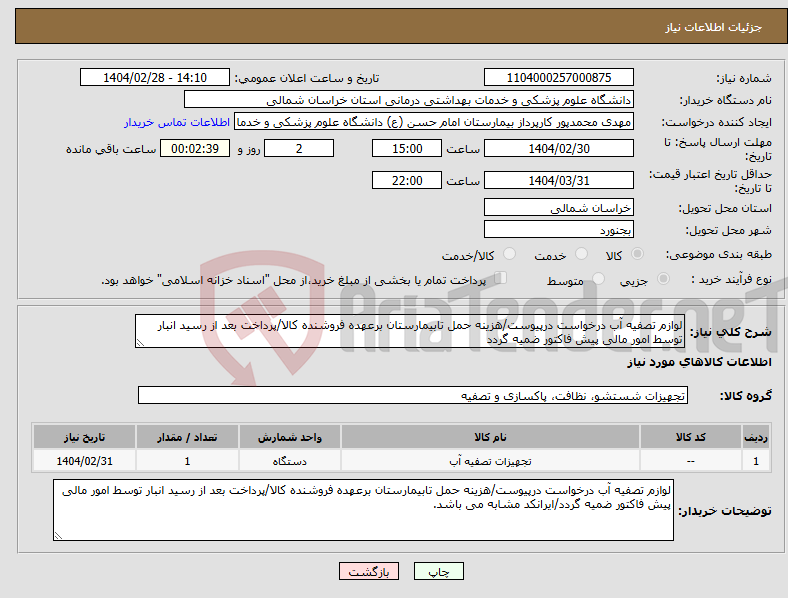Click the deadline time field 15:00
This screenshot has width=788, height=598.
point(407,148)
